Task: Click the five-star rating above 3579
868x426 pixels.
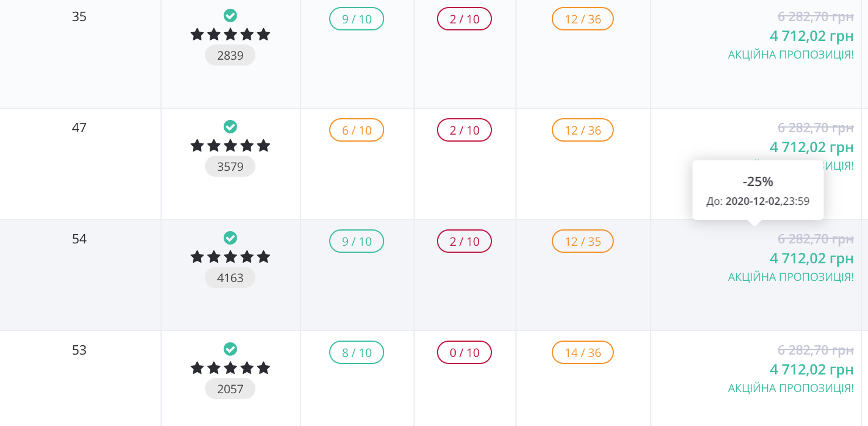Action: click(x=230, y=146)
